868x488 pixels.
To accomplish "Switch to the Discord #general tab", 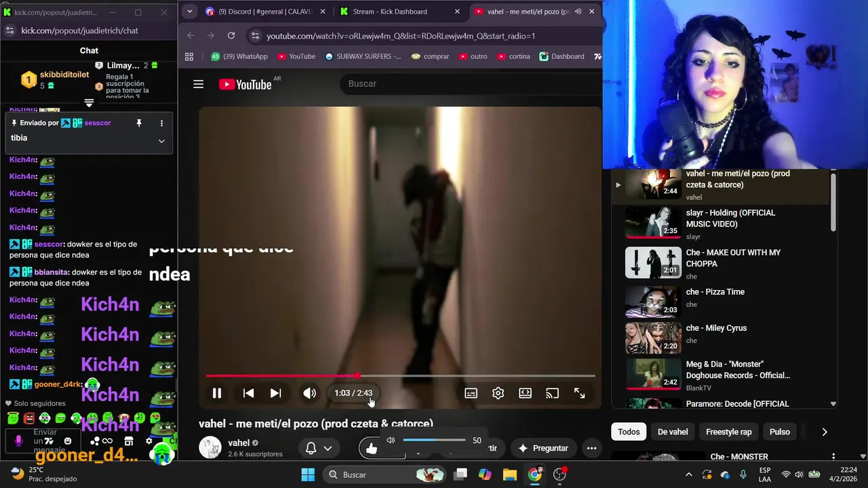I will point(265,12).
